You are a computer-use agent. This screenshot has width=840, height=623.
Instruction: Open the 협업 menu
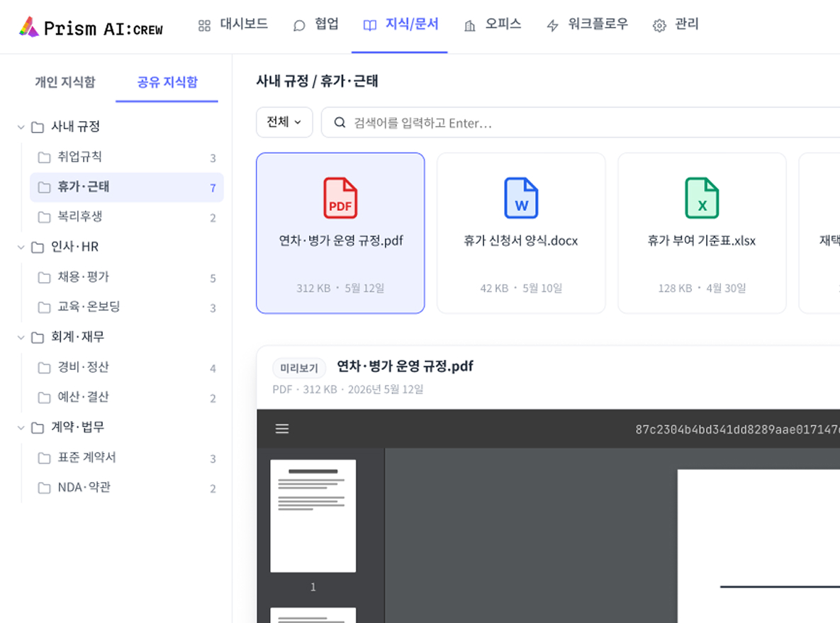pos(316,25)
